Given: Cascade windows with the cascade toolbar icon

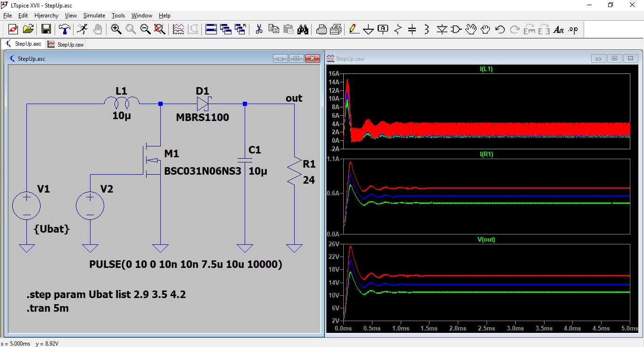Looking at the screenshot, I should pos(226,29).
